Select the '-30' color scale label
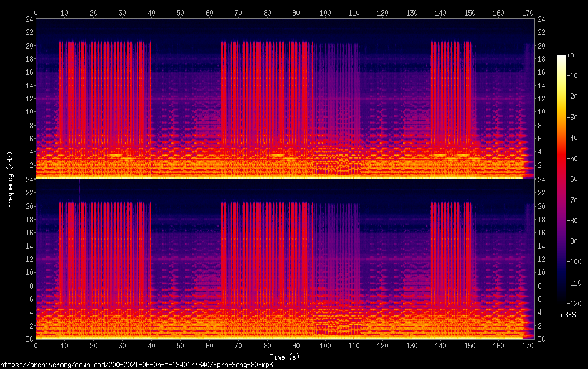 point(572,117)
